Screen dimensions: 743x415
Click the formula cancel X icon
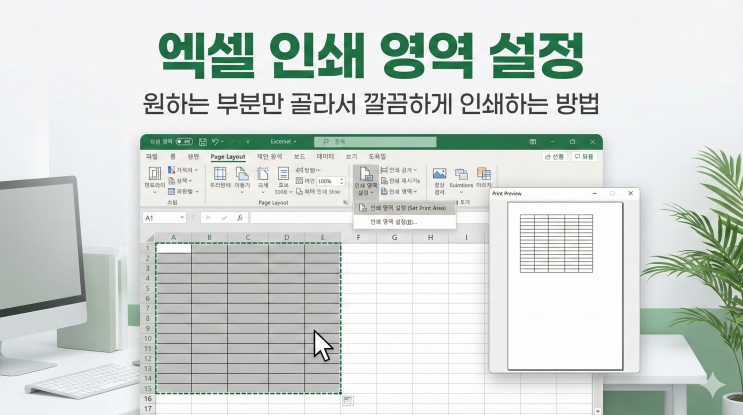pyautogui.click(x=208, y=217)
